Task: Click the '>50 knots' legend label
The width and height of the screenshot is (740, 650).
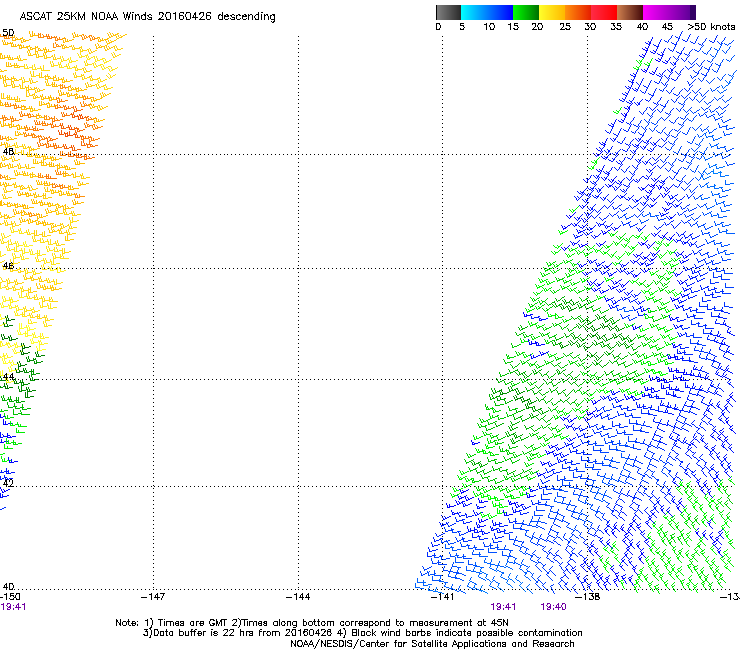Action: coord(711,27)
